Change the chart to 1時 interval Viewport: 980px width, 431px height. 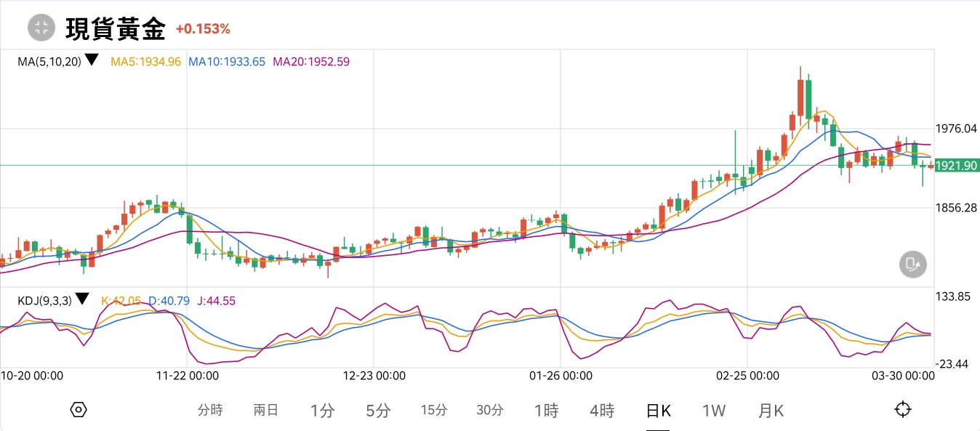coord(546,411)
